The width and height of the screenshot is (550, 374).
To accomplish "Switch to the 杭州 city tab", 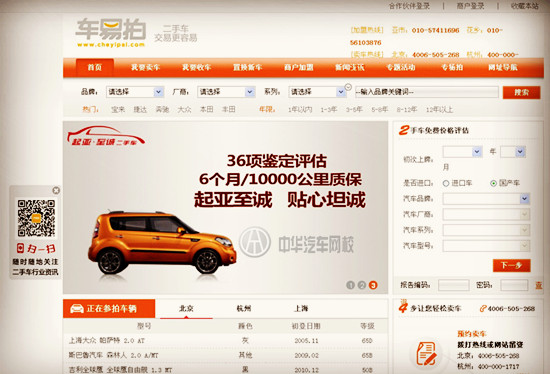I will coord(244,309).
